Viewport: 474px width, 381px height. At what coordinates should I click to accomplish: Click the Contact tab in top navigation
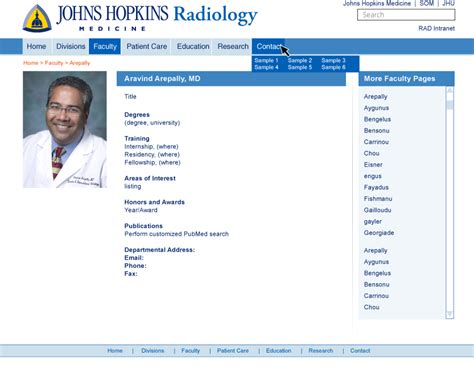click(268, 46)
